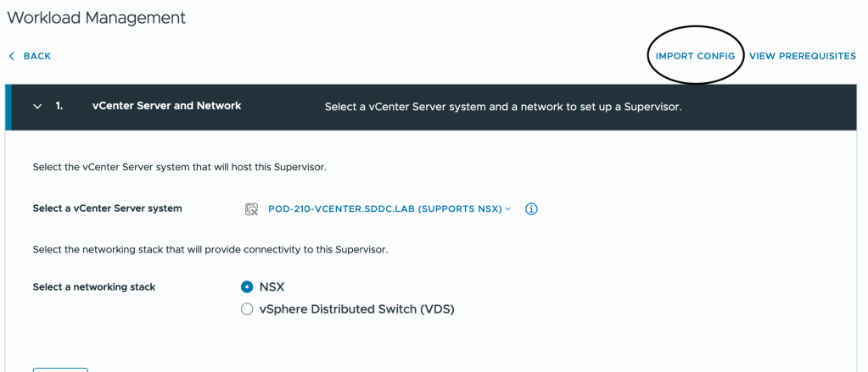Collapse step 1 using its chevron

pyautogui.click(x=37, y=107)
